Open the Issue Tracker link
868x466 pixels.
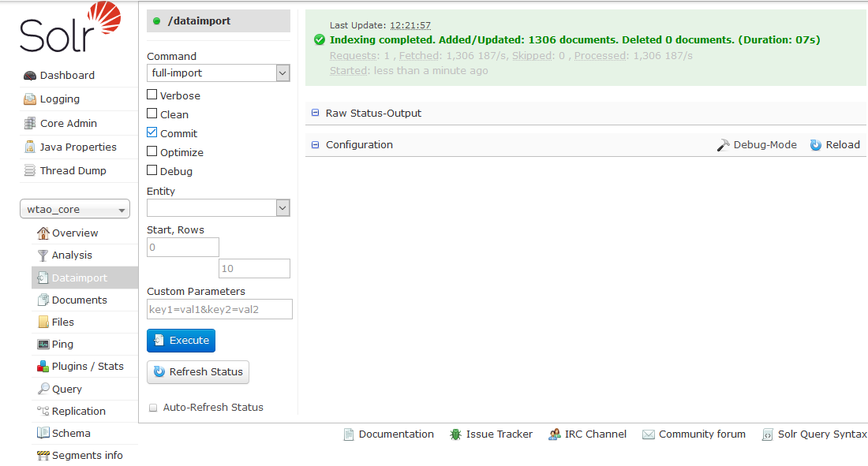tap(499, 434)
